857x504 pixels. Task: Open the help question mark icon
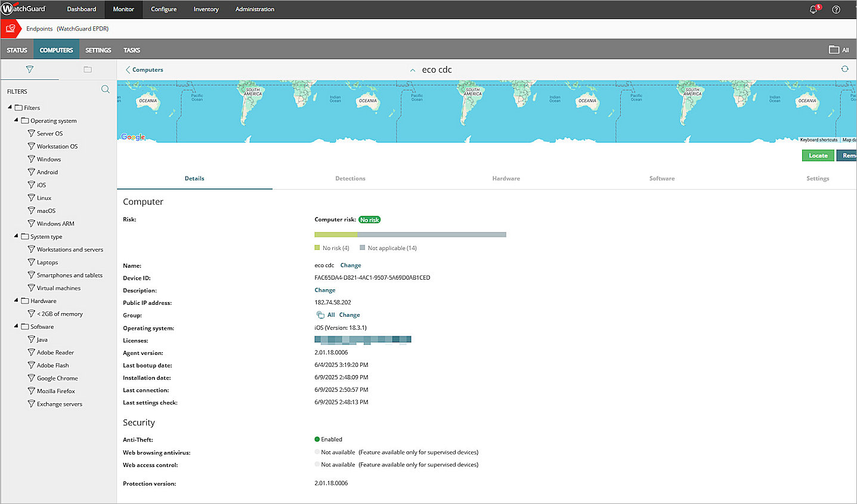tap(836, 10)
